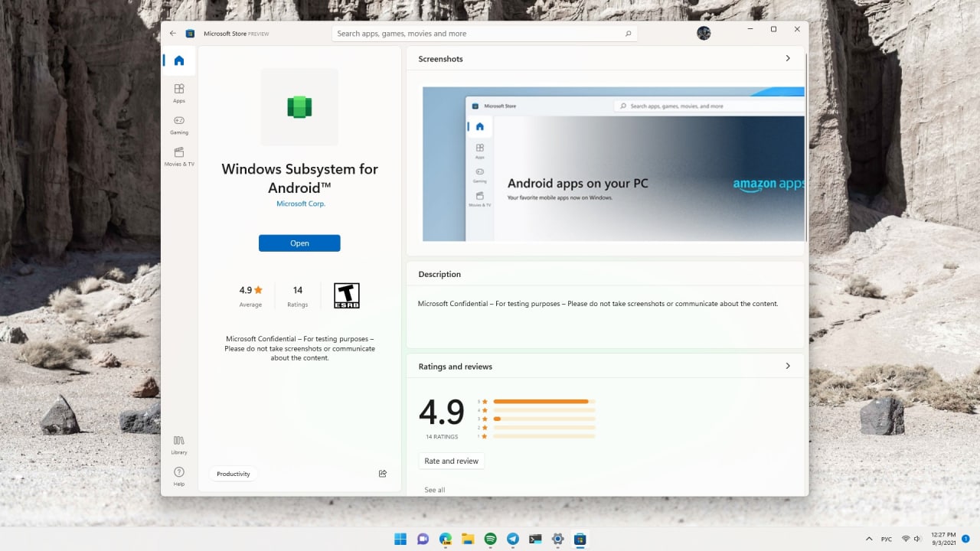The height and width of the screenshot is (551, 980).
Task: Click the 5-star rating bar
Action: tap(544, 401)
